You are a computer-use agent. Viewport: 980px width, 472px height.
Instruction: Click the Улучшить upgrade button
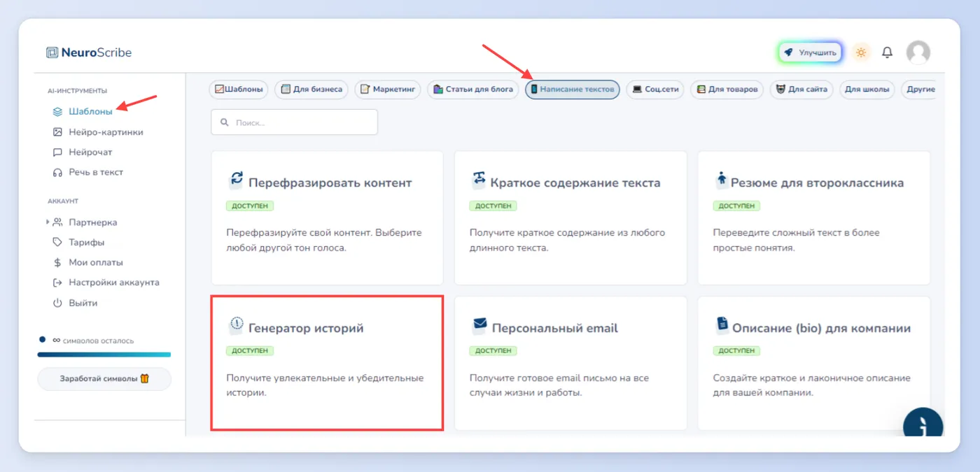[x=810, y=52]
